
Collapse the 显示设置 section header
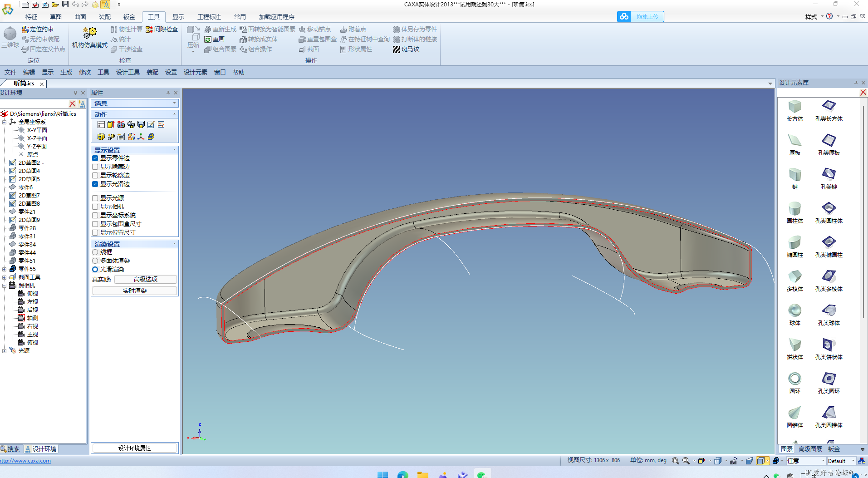[135, 150]
